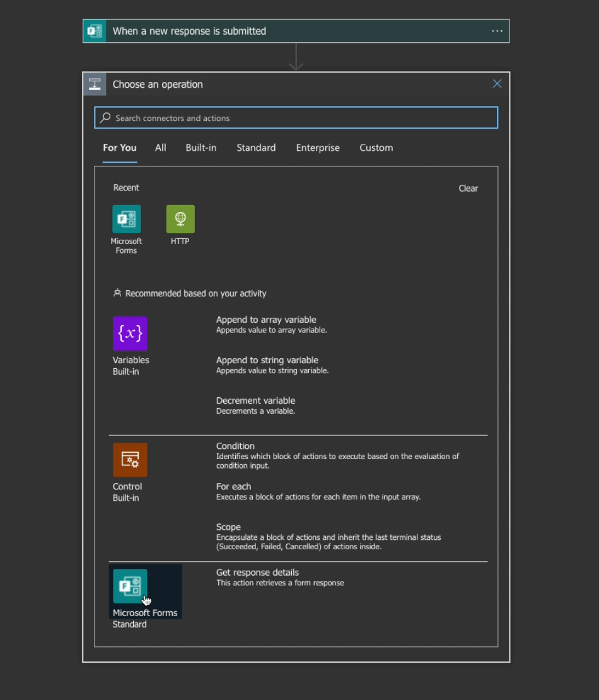Clear the recent connectors list
599x700 pixels.
468,189
